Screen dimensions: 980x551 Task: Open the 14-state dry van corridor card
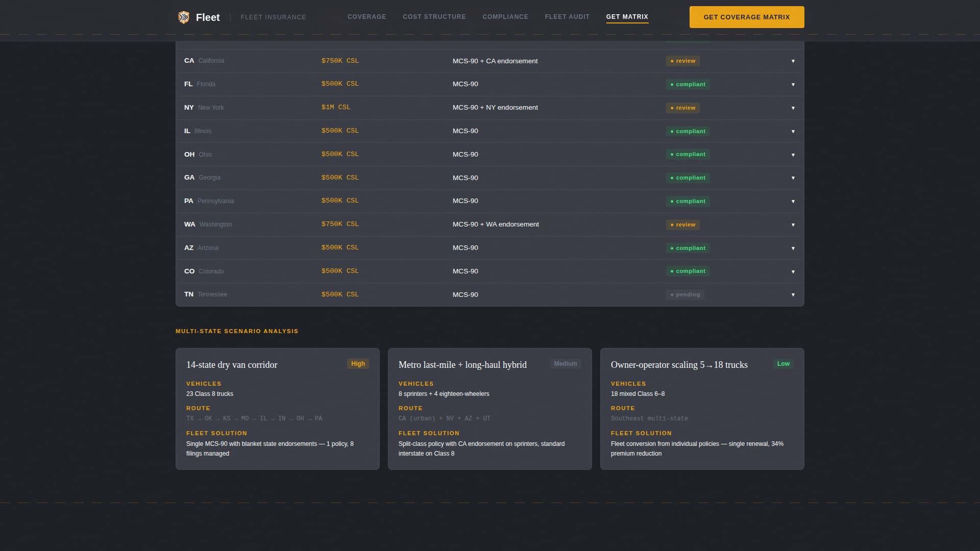pyautogui.click(x=278, y=409)
